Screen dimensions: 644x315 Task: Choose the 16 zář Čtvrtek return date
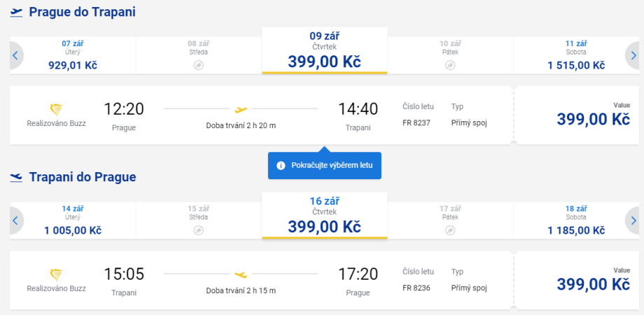coord(324,216)
